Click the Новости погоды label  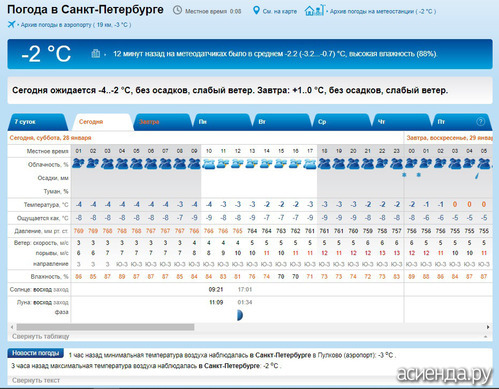click(x=35, y=353)
